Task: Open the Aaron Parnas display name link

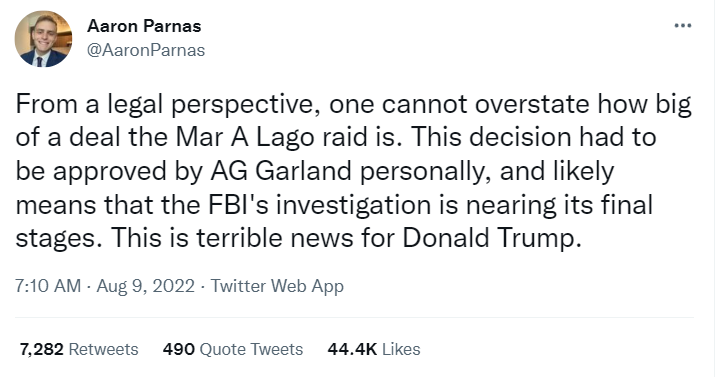Action: (x=144, y=26)
